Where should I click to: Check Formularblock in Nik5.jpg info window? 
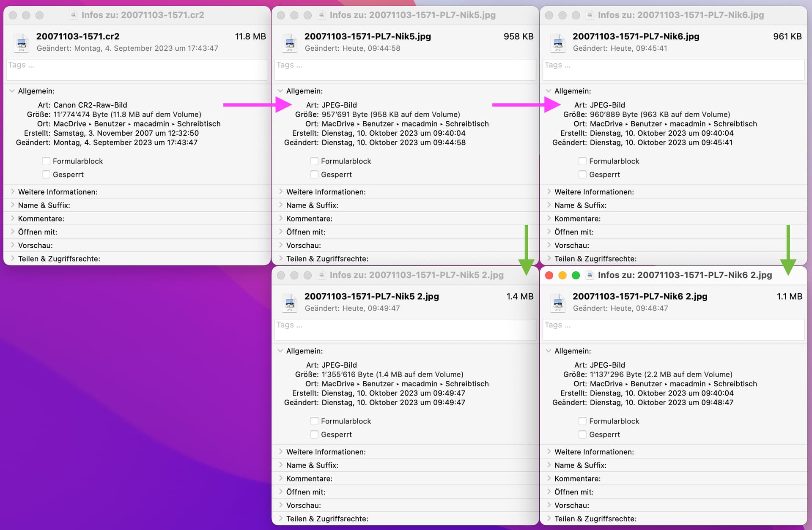(314, 161)
